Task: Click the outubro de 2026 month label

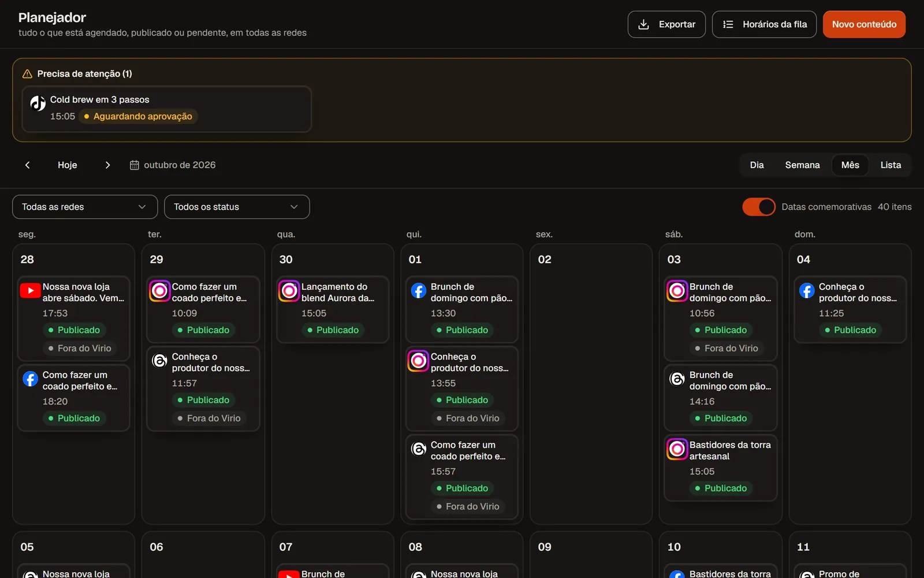Action: pyautogui.click(x=180, y=165)
